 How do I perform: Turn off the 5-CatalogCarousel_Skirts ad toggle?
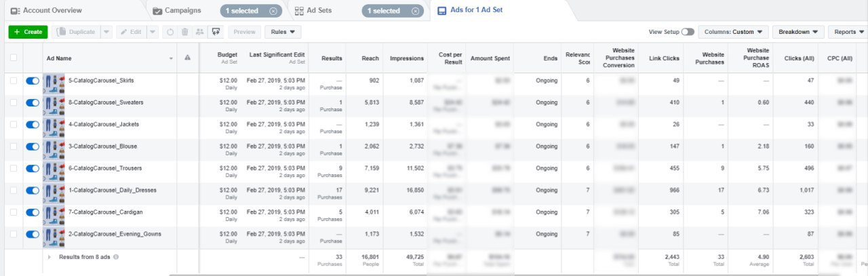tap(32, 81)
